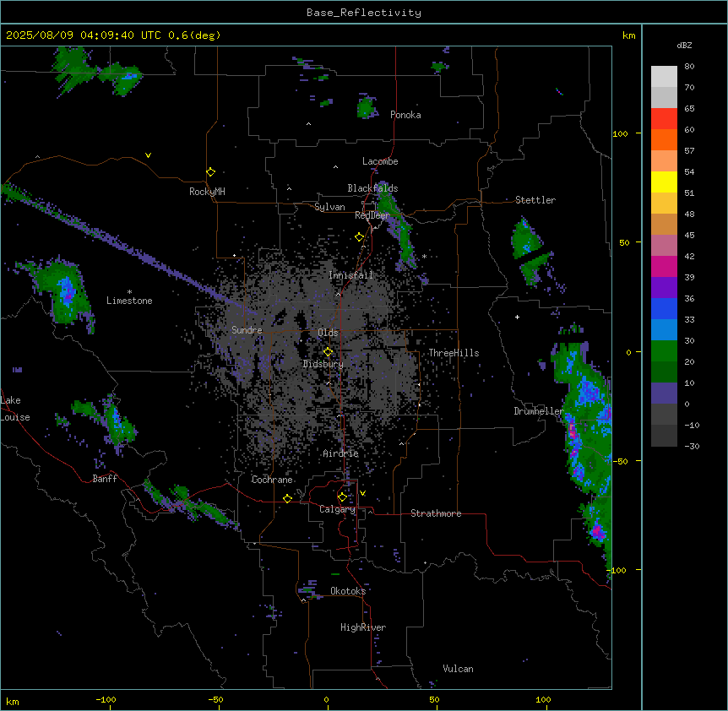
Task: Click the Innisfail city label
Action: coord(350,275)
